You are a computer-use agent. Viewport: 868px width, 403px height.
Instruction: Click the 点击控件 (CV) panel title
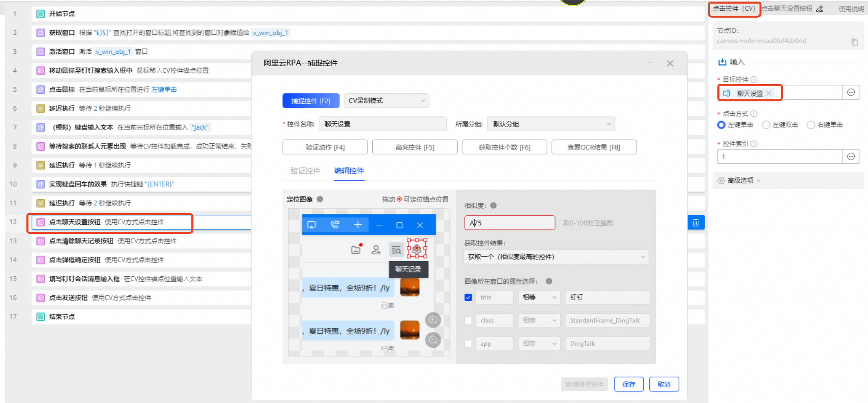point(734,8)
